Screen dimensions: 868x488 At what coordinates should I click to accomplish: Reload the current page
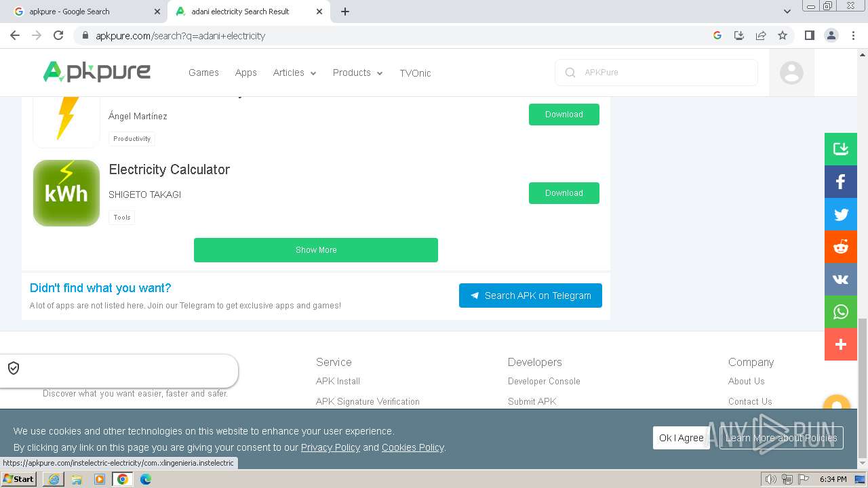tap(58, 35)
